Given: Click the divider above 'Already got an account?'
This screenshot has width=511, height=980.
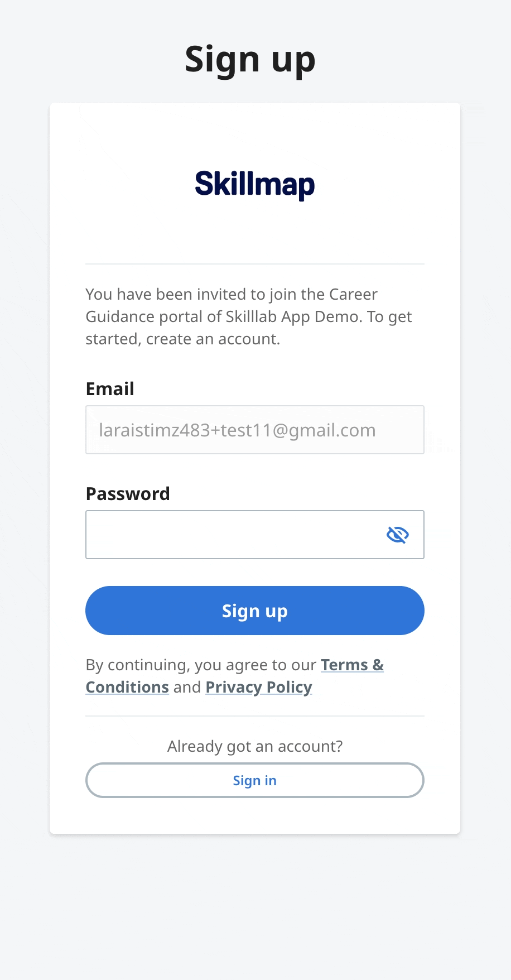Looking at the screenshot, I should tap(255, 716).
